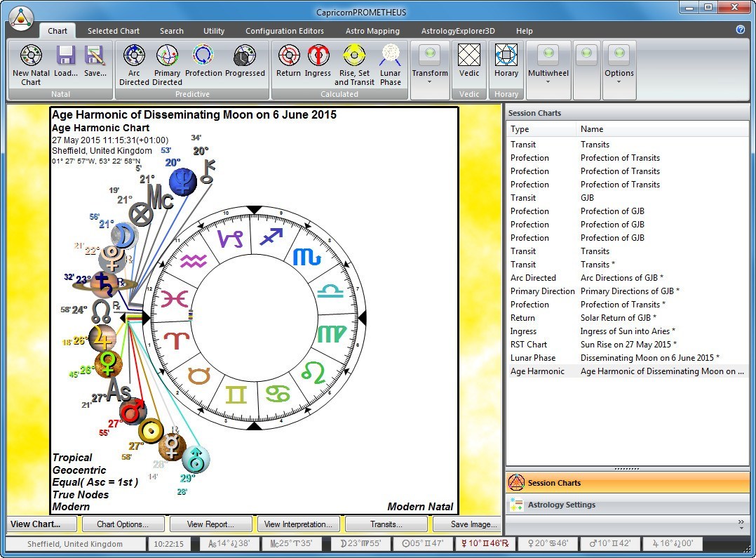This screenshot has width=756, height=558.
Task: Click the Astrology Settings panel icon
Action: coord(516,505)
